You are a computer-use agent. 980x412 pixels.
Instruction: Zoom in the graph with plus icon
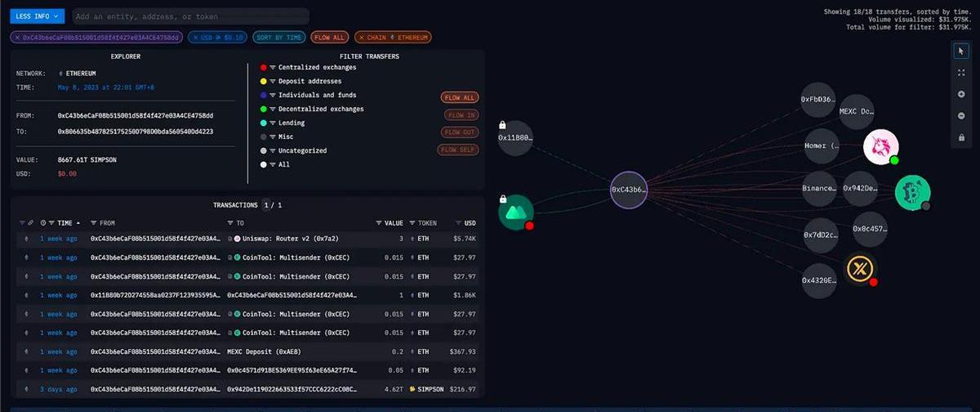click(x=961, y=94)
